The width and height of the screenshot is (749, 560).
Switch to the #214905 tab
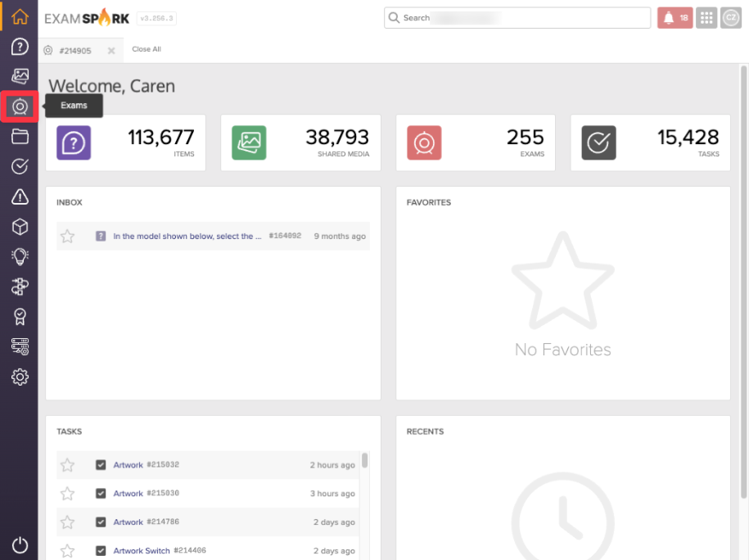[x=75, y=51]
